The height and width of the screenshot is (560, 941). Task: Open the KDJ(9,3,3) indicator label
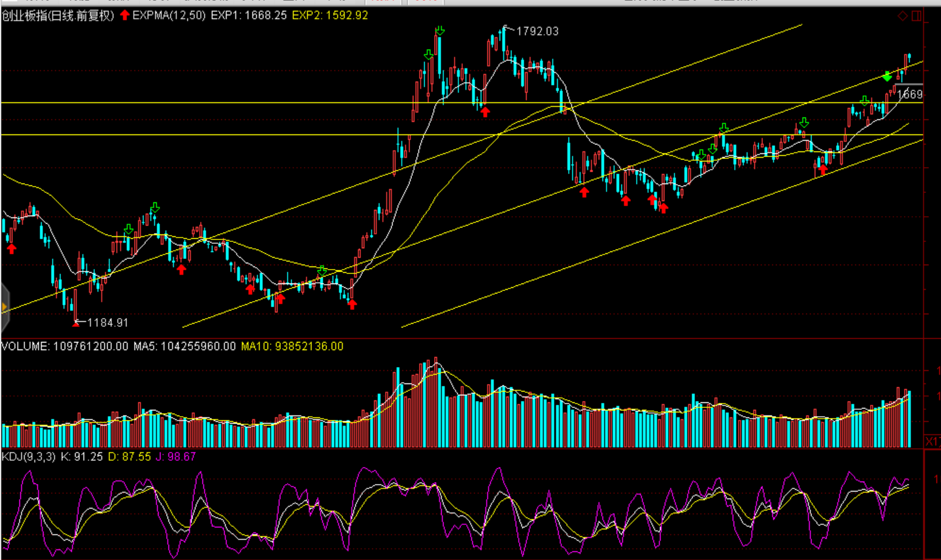pos(28,457)
